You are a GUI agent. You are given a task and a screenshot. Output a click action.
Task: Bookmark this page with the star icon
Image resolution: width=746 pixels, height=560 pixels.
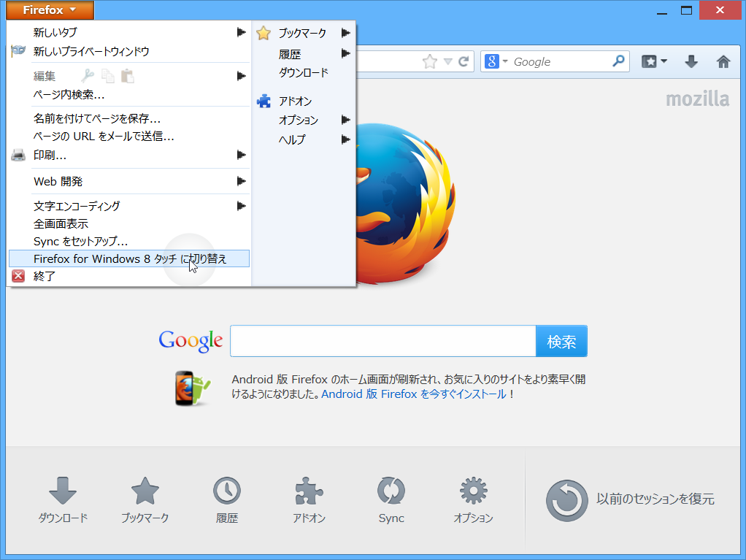(431, 61)
